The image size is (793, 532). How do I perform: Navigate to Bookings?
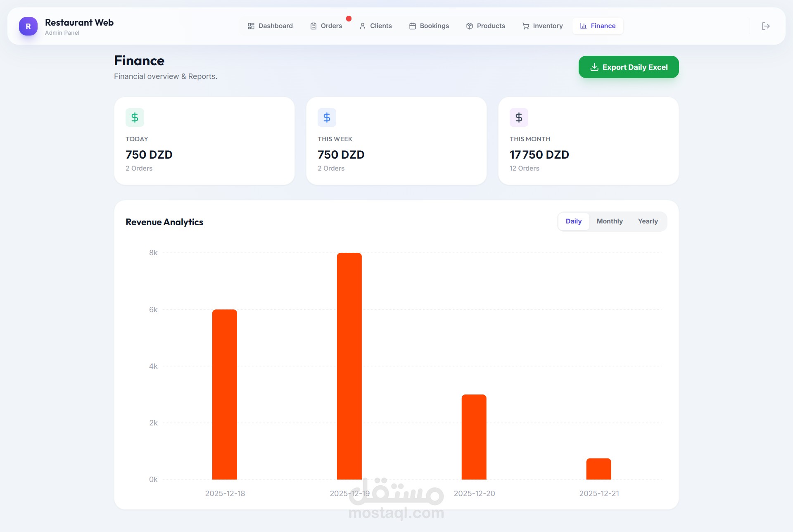[x=429, y=26]
